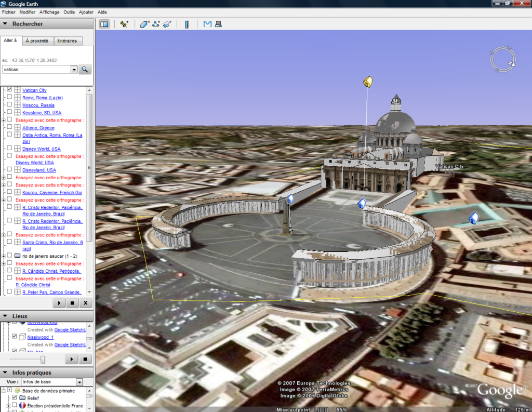This screenshot has height=412, width=532.
Task: Open the Nissiwood_1 place link
Action: click(x=41, y=337)
